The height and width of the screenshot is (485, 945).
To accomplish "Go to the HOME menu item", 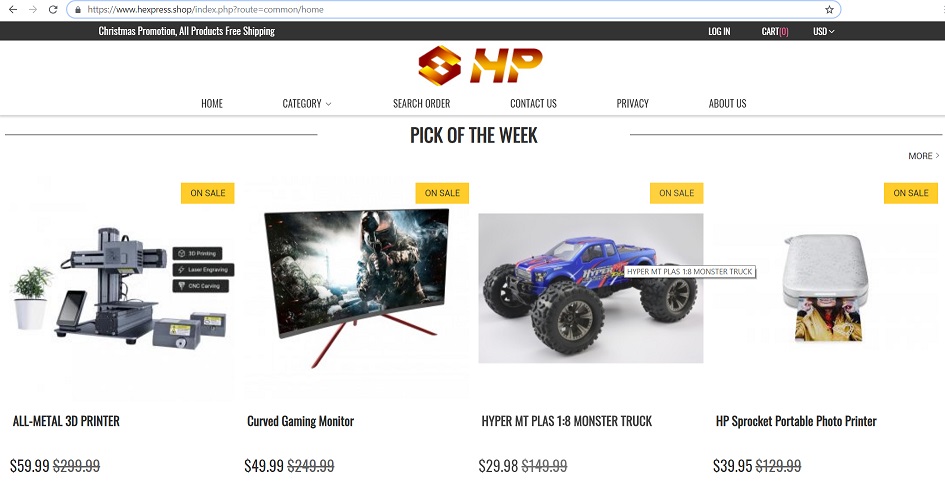I will pos(212,104).
